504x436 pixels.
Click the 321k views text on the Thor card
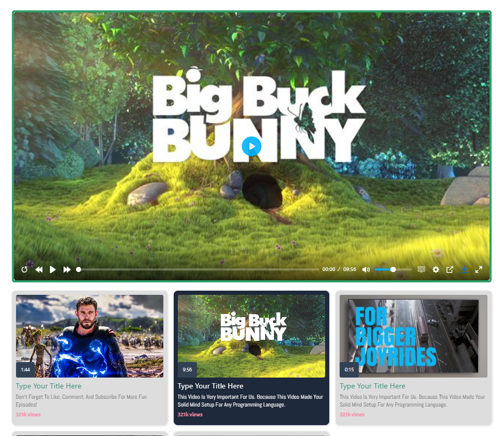pyautogui.click(x=28, y=414)
